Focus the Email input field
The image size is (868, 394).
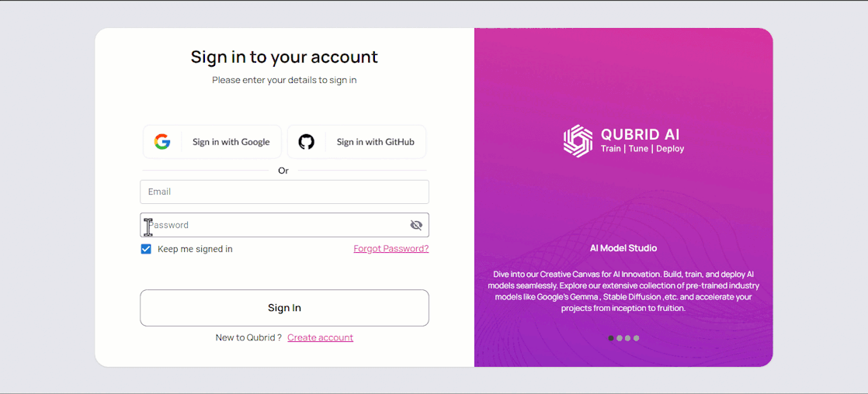(x=284, y=192)
